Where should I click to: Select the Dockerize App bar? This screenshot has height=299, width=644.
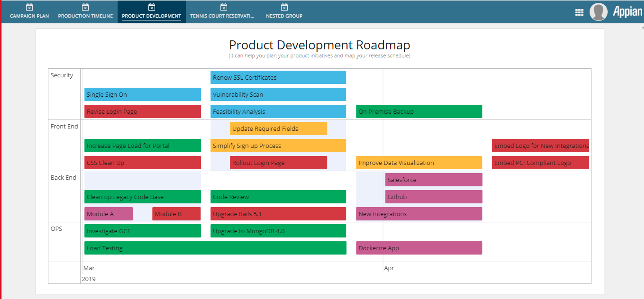tap(419, 248)
